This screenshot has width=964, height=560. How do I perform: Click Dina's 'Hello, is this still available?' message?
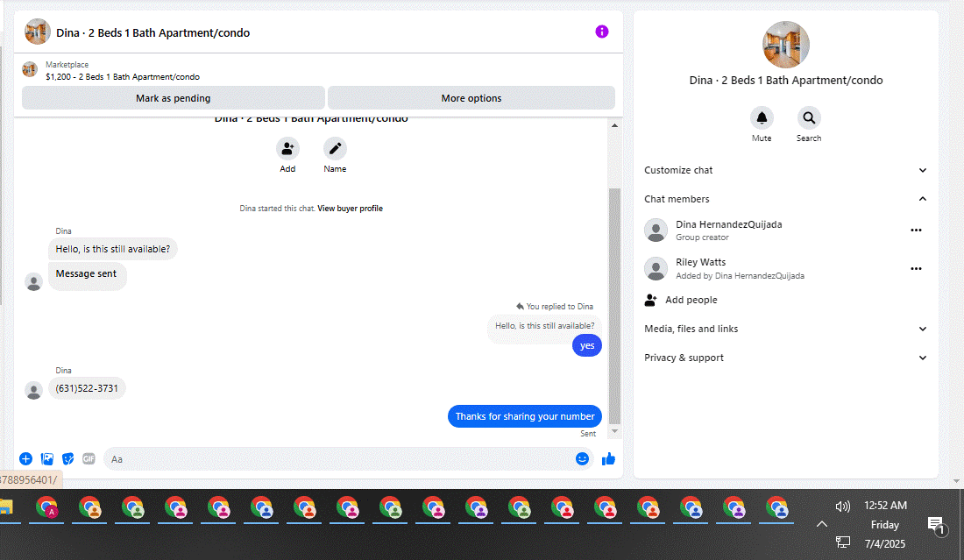pos(112,249)
